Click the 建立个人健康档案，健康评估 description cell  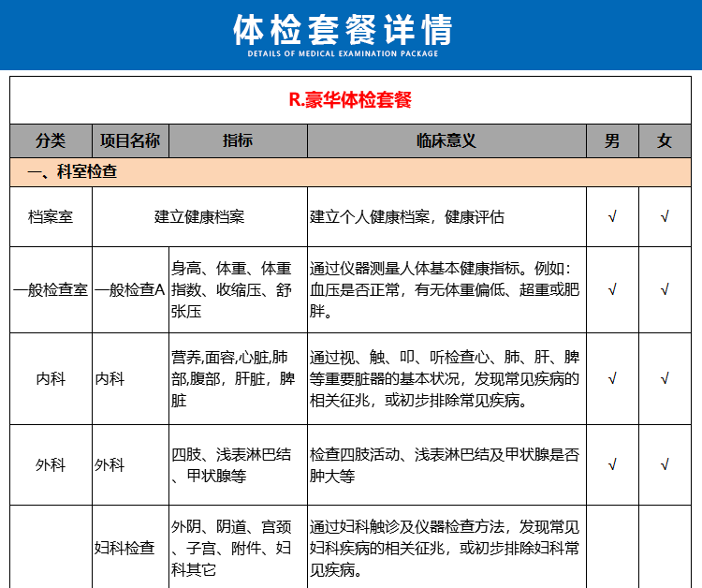point(408,217)
